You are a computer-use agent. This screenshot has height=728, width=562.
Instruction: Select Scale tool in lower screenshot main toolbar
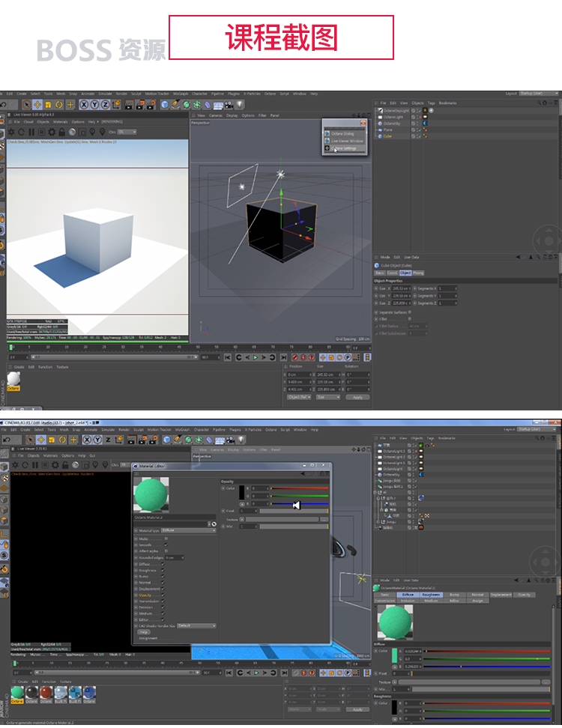[x=52, y=439]
